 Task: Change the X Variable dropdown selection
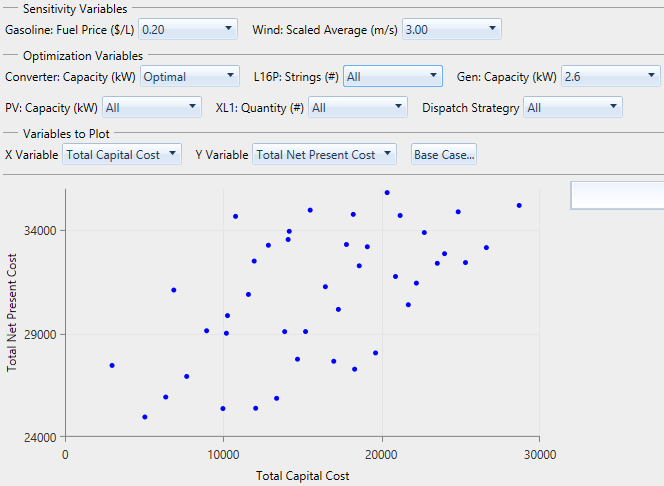122,154
